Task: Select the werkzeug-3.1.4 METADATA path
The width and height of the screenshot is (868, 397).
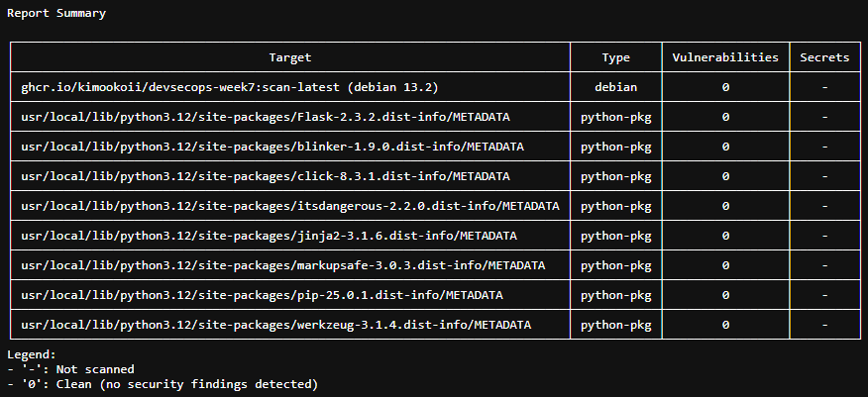Action: pos(275,325)
